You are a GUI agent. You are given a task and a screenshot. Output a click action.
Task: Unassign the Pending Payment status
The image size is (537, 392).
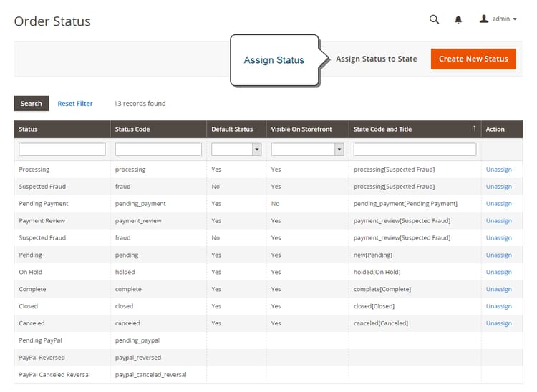tap(498, 204)
